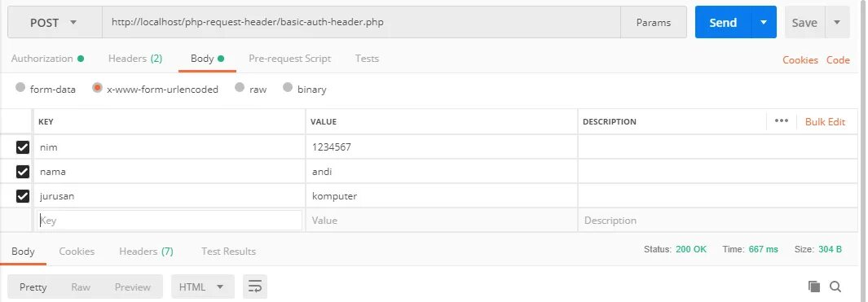Open the HTML format dropdown
The width and height of the screenshot is (868, 302).
click(x=203, y=287)
